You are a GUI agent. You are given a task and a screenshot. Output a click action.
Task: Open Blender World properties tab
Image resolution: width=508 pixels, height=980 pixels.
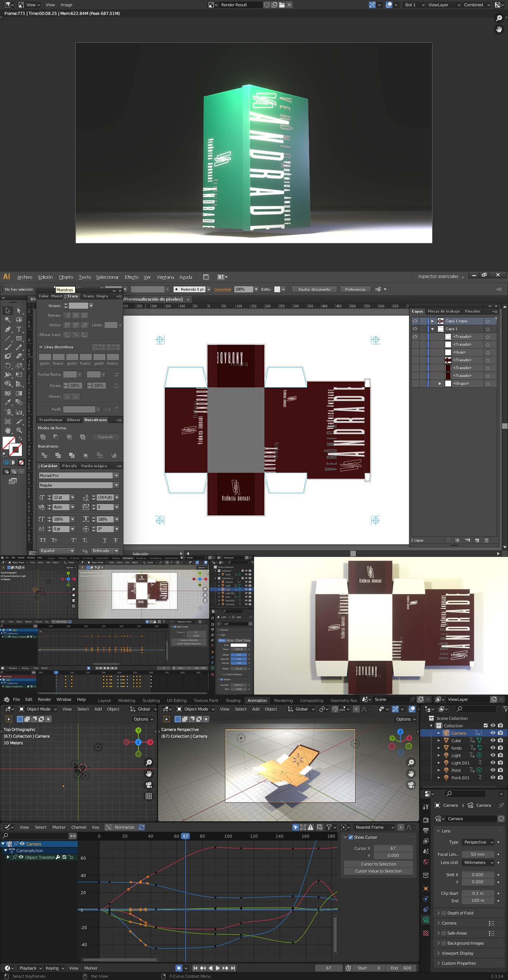pyautogui.click(x=426, y=862)
